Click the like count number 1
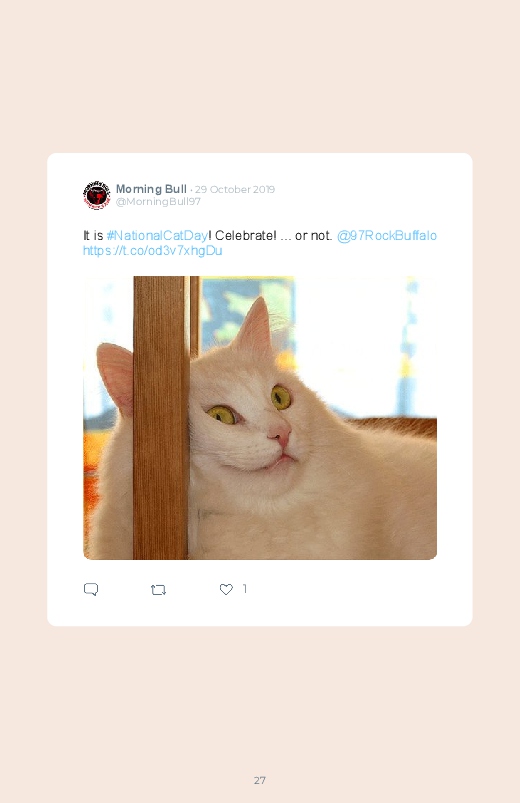Image resolution: width=520 pixels, height=803 pixels. coord(245,589)
